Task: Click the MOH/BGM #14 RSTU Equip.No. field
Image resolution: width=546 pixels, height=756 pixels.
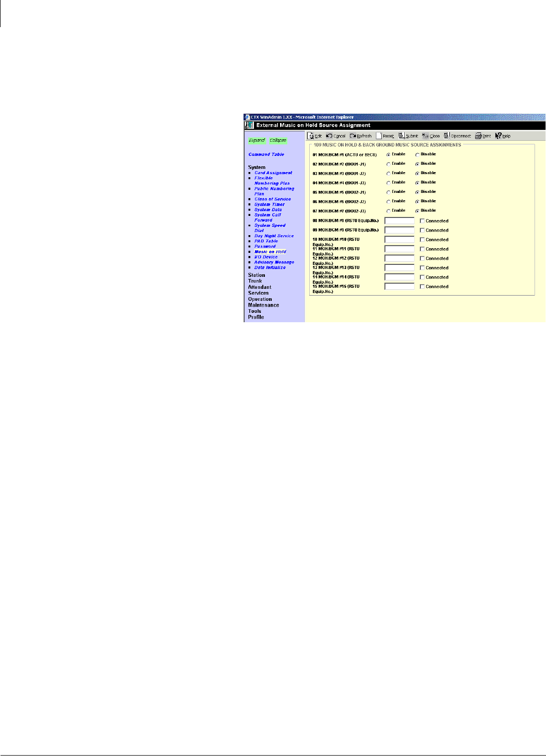Action: [x=399, y=277]
